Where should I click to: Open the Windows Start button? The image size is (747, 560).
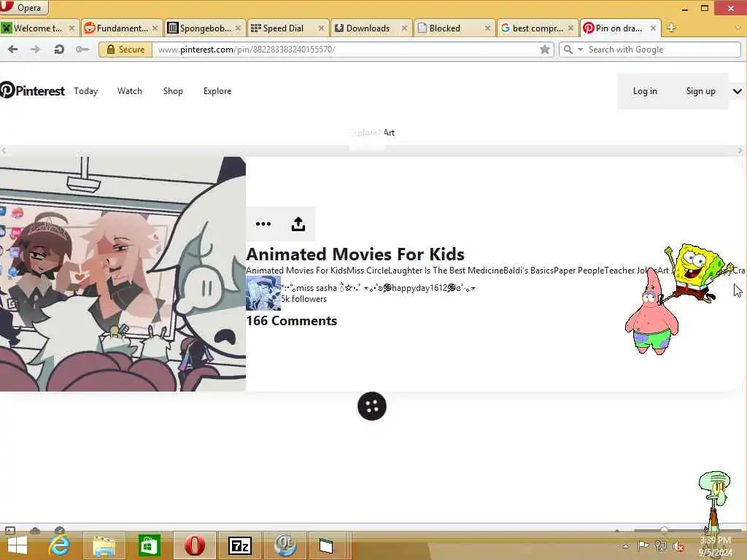coord(18,545)
